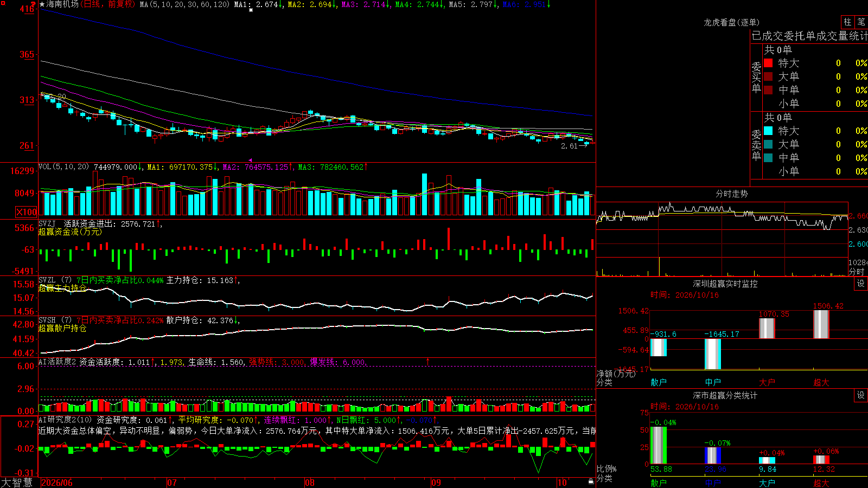This screenshot has height=488, width=868.
Task: Click the dark red 大单 buy-order swatch
Action: pyautogui.click(x=768, y=76)
